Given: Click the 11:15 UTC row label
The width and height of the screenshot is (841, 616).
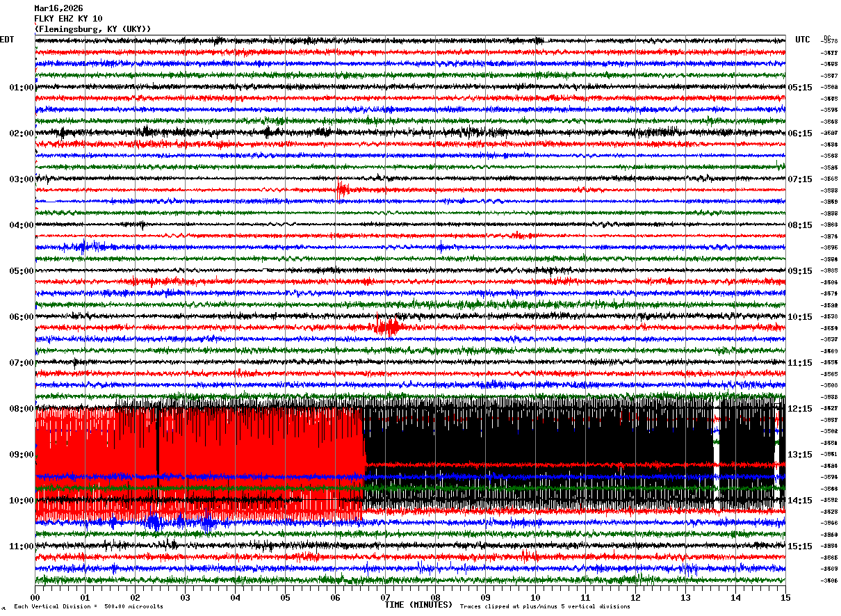Looking at the screenshot, I should (800, 363).
